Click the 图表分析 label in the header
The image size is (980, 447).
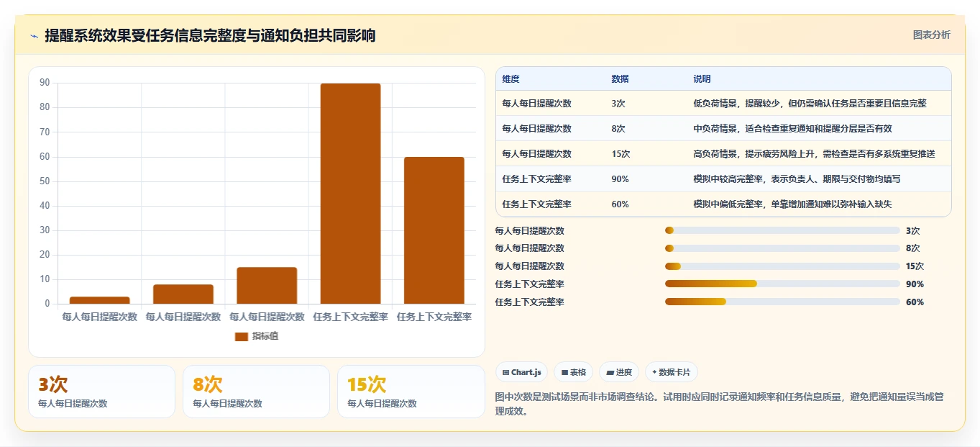coord(931,35)
